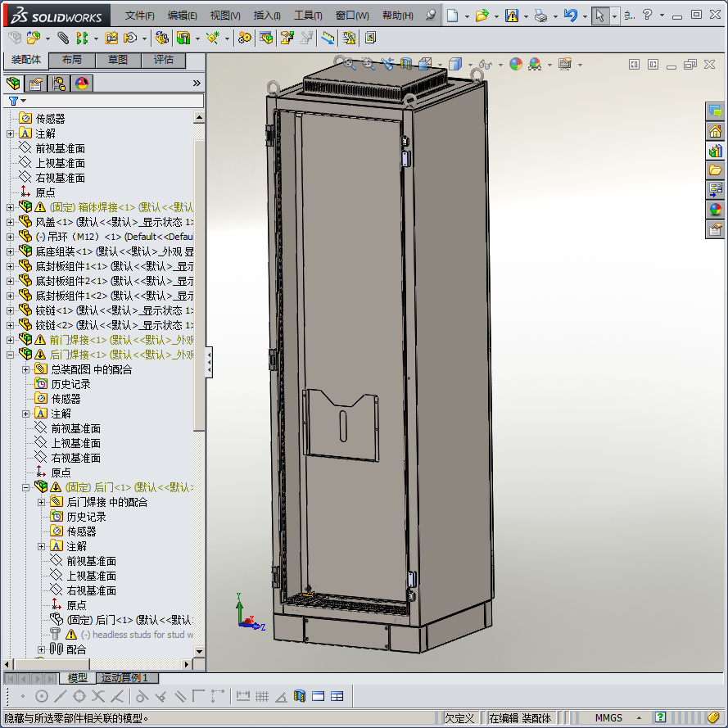Image resolution: width=728 pixels, height=728 pixels.
Task: Open the Display Style dropdown arrow
Action: [470, 65]
